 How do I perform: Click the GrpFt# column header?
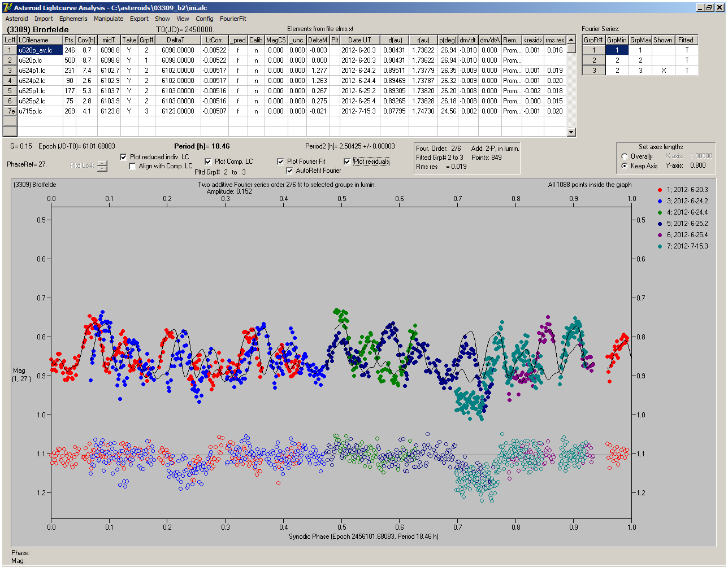pos(594,40)
